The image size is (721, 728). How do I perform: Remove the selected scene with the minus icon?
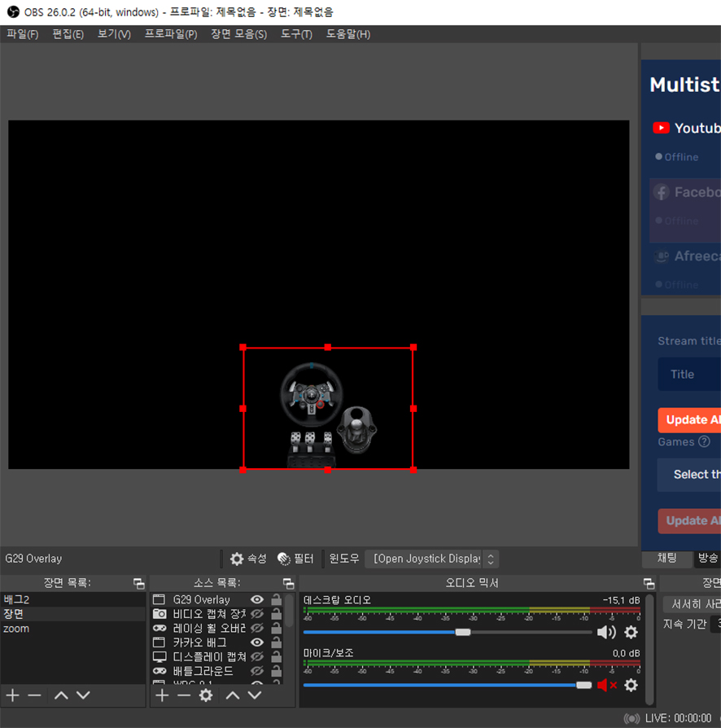(34, 695)
